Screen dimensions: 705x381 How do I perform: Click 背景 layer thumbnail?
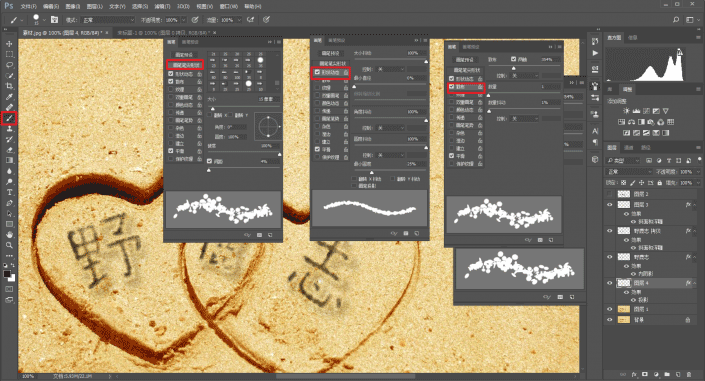[x=624, y=320]
